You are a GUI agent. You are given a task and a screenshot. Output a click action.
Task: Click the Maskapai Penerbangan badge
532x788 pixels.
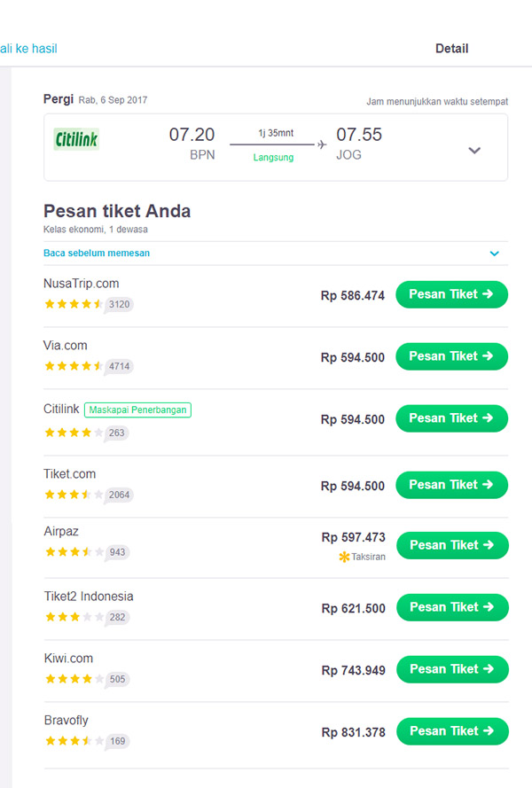[138, 410]
